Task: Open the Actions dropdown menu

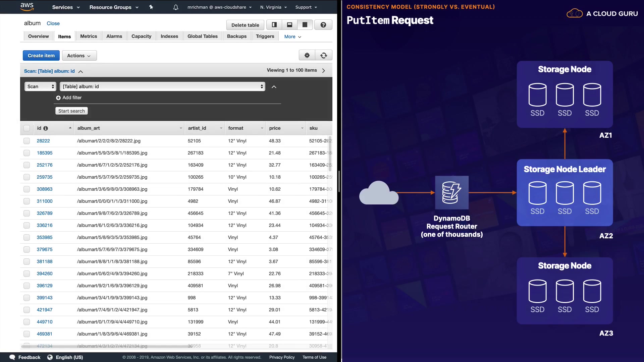Action: [x=79, y=56]
